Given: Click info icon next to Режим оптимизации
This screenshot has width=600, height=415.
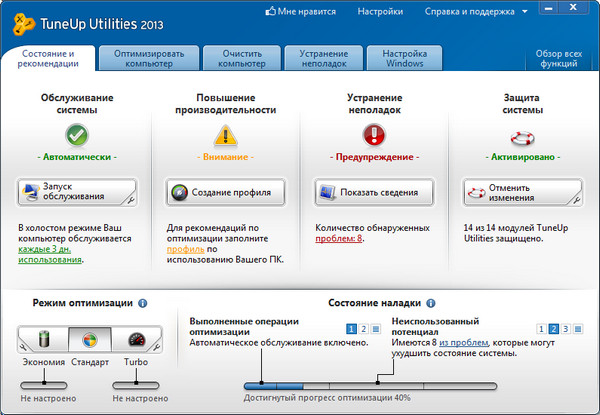Looking at the screenshot, I should click(143, 303).
